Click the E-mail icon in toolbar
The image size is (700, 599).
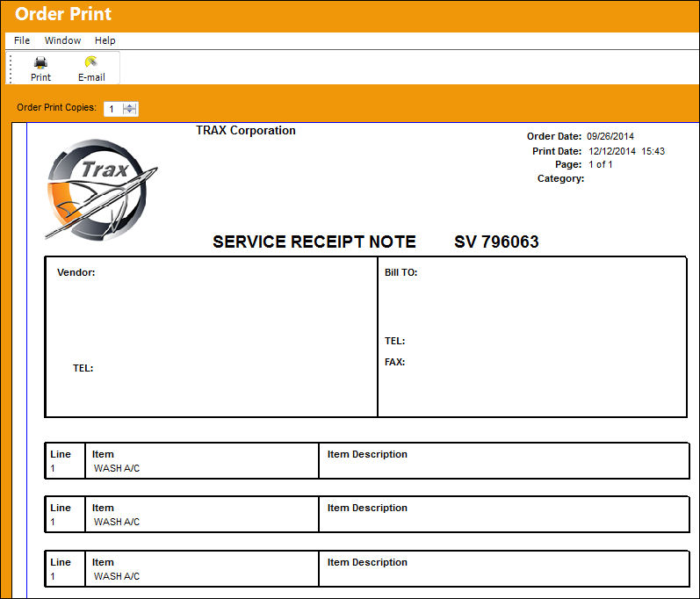(x=91, y=61)
